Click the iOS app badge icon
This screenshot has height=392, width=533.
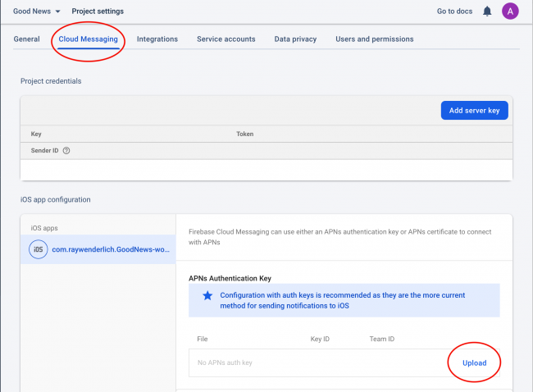[x=38, y=249]
